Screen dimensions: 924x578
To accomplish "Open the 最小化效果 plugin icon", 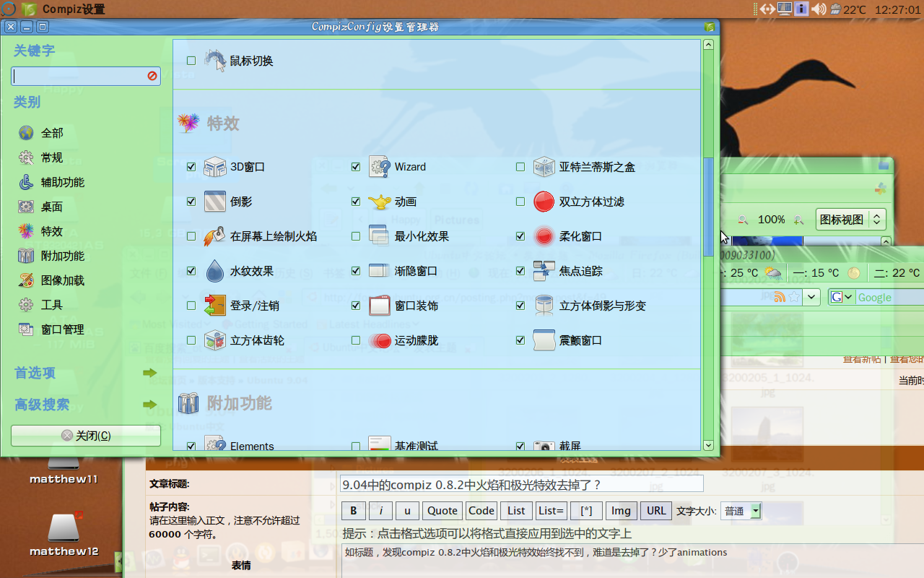I will [380, 236].
